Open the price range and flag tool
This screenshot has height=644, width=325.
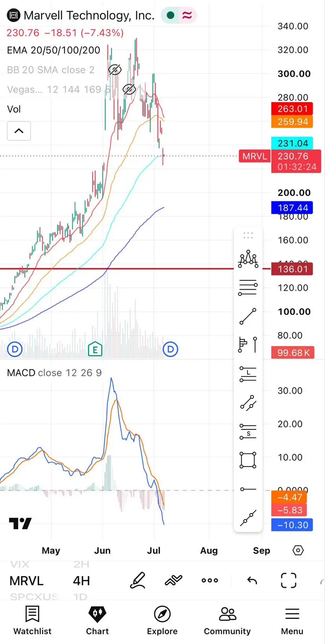click(248, 345)
